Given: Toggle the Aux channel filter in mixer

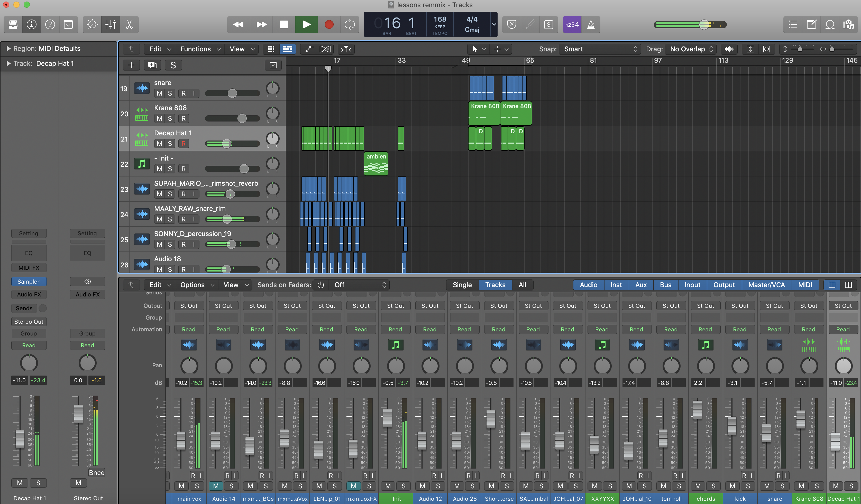Looking at the screenshot, I should point(641,285).
